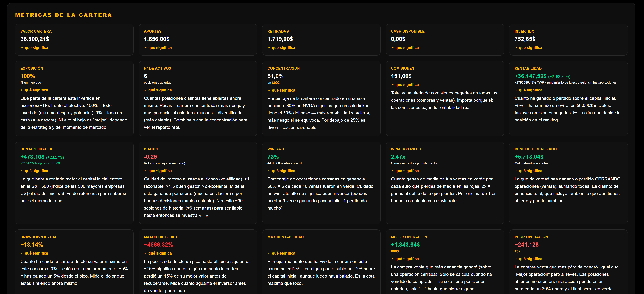Click the GOOG ticker under Mejor Operación

point(395,251)
